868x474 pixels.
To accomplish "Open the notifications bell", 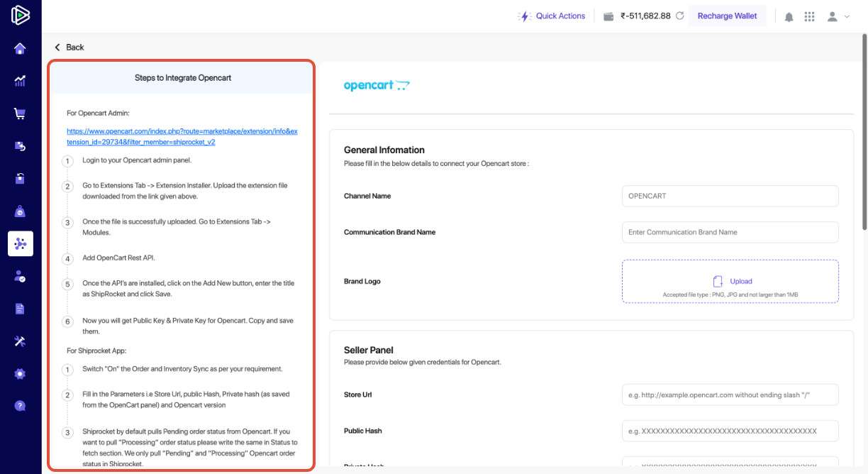I will click(789, 16).
